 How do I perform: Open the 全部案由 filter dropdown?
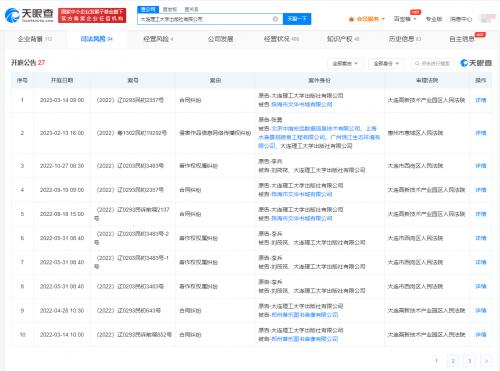pos(345,63)
